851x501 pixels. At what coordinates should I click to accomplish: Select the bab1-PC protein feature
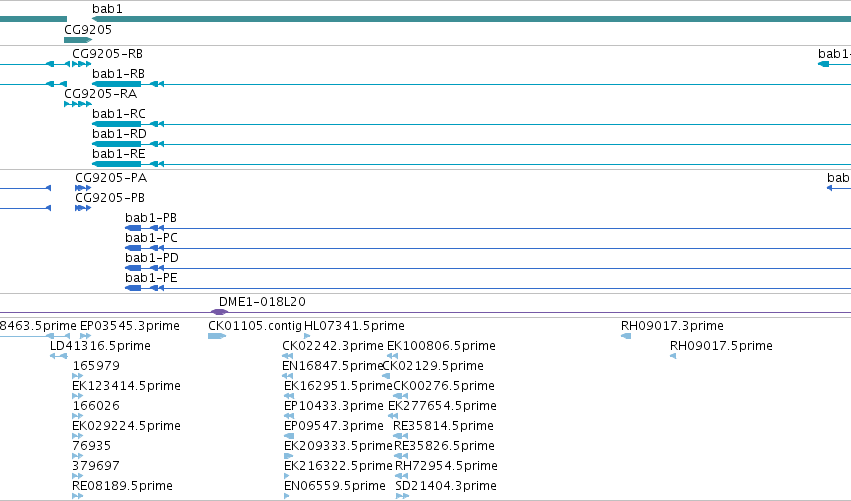pyautogui.click(x=133, y=248)
